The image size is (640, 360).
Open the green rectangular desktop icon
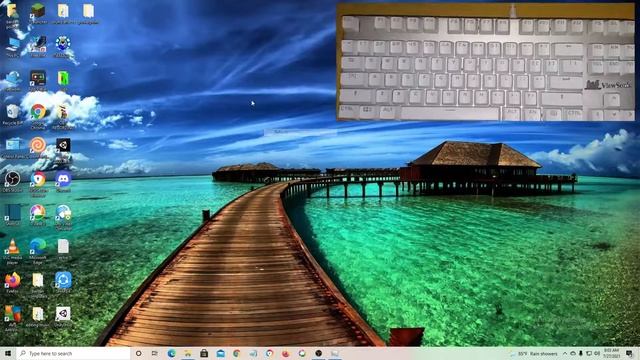click(63, 78)
